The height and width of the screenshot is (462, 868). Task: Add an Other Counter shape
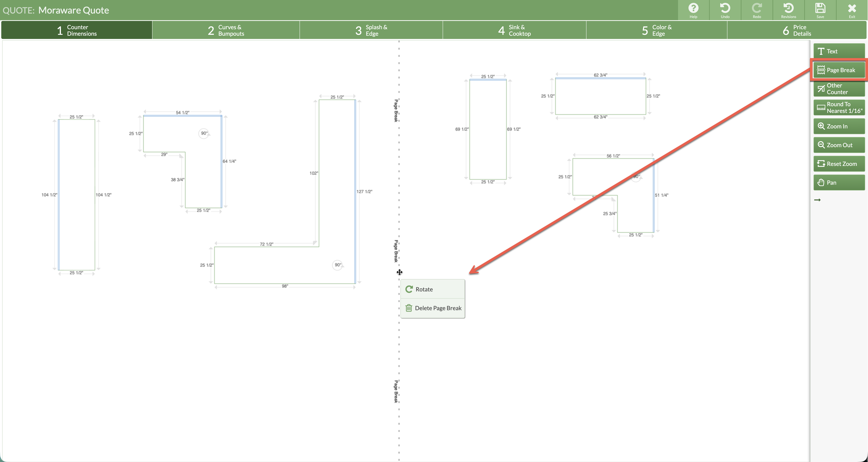coord(839,89)
